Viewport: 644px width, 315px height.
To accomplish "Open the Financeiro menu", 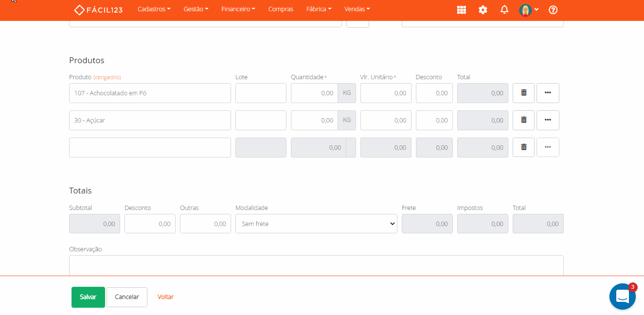I will (238, 9).
